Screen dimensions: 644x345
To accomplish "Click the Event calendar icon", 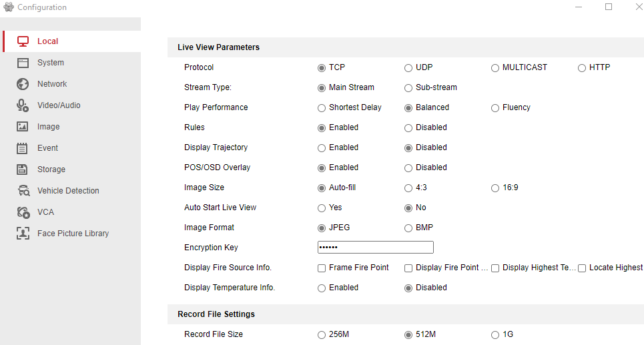I will click(x=23, y=148).
